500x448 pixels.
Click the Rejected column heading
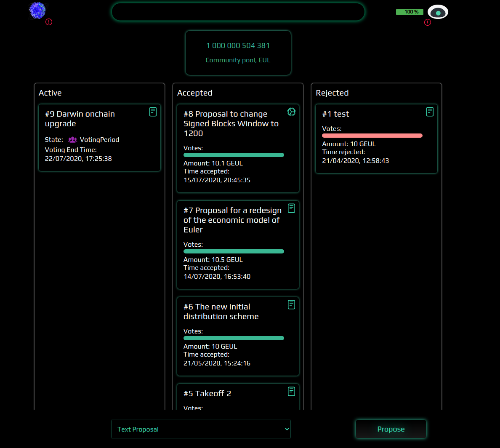[332, 93]
